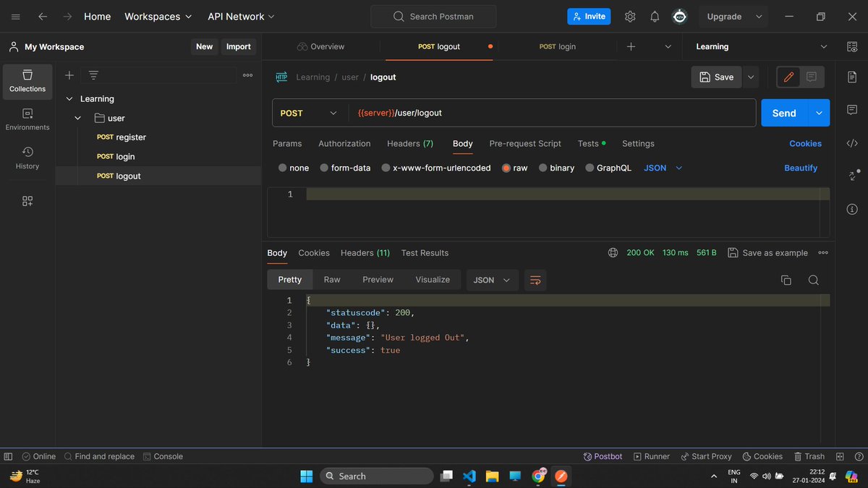Open the Save options dropdown arrow
868x488 pixels.
[x=751, y=77]
